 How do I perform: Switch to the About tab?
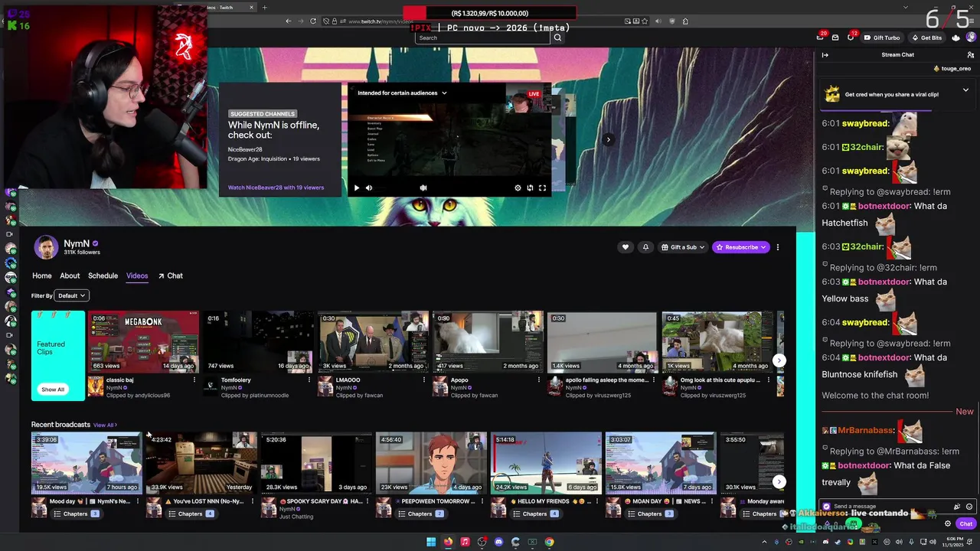(x=70, y=275)
